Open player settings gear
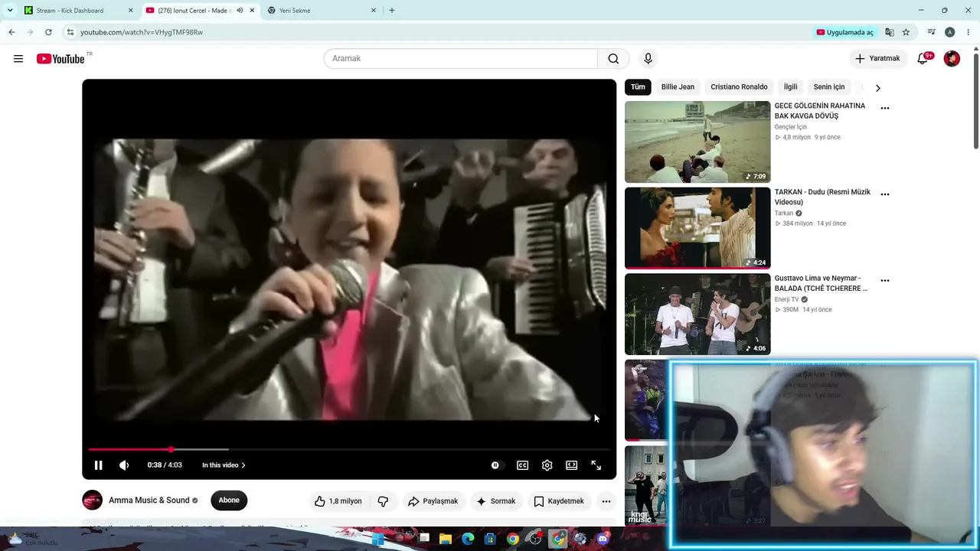980x551 pixels. (x=547, y=465)
